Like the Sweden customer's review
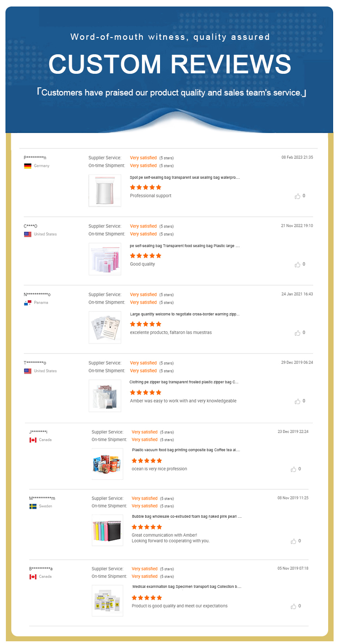The image size is (339, 644). point(294,541)
